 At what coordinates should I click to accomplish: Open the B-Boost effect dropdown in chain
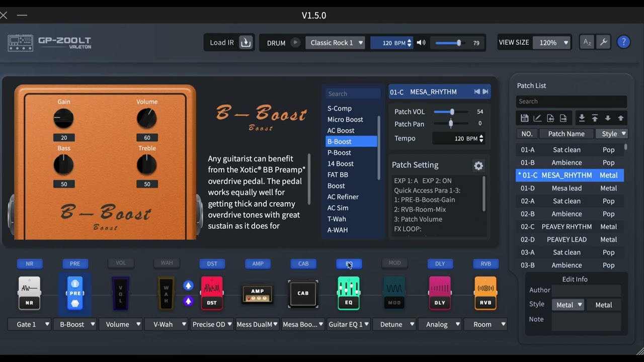tap(75, 324)
